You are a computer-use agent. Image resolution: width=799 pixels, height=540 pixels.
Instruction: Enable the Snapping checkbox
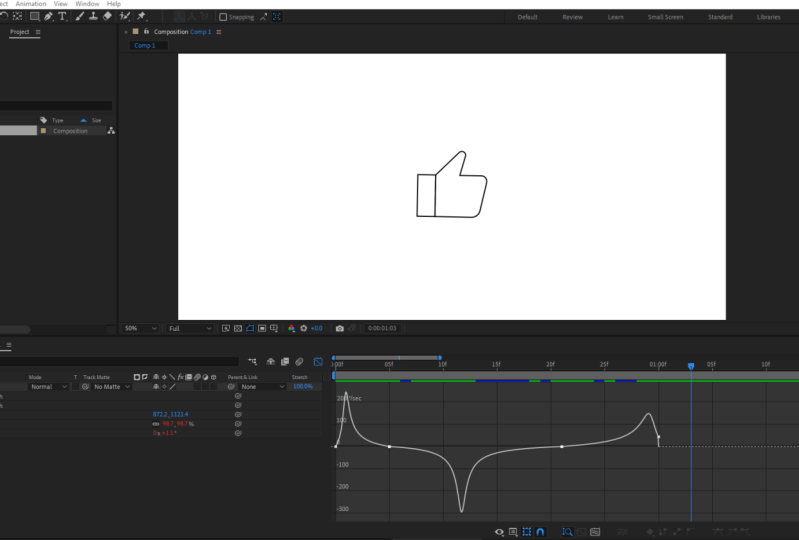click(x=223, y=17)
